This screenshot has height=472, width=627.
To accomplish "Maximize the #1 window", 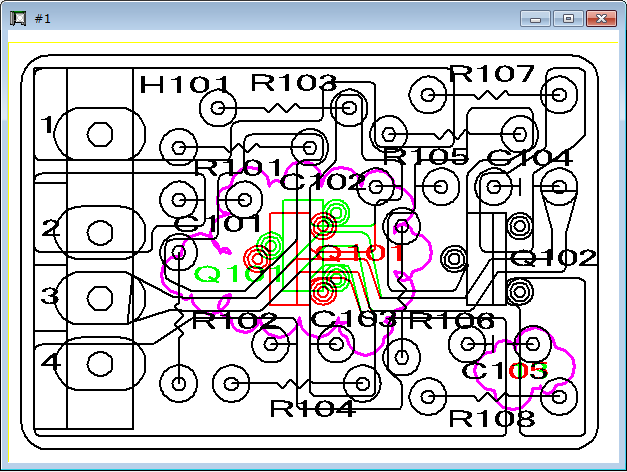I will click(569, 18).
